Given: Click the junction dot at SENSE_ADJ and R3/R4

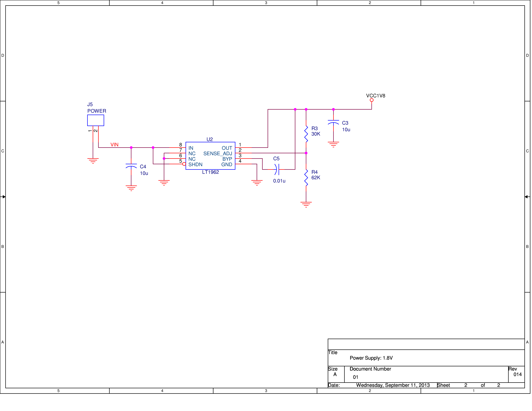Looking at the screenshot, I should [306, 153].
